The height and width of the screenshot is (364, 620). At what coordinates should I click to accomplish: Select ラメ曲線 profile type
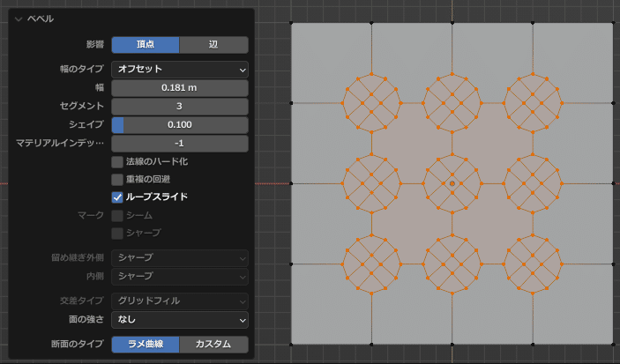click(x=146, y=345)
